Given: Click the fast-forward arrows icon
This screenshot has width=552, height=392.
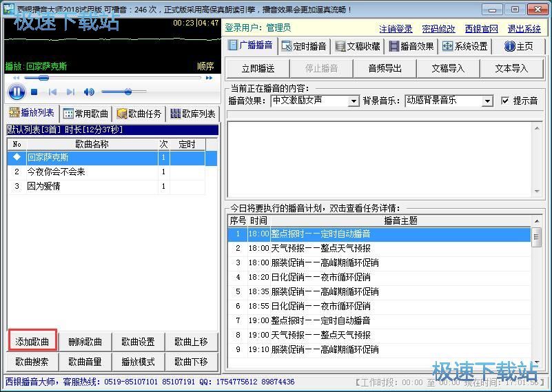Looking at the screenshot, I should [209, 79].
